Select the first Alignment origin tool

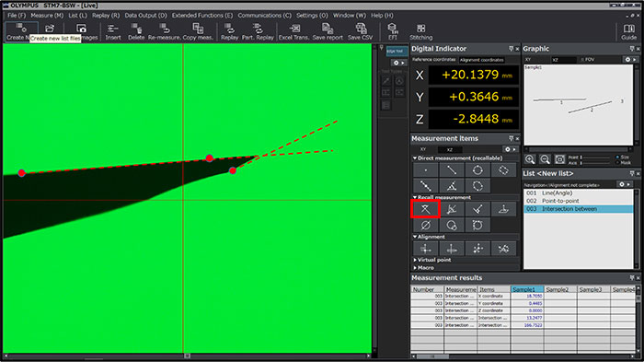pos(425,249)
